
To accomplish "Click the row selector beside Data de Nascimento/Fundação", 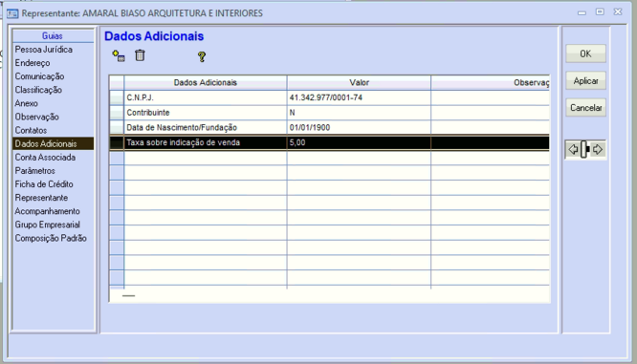I will pyautogui.click(x=117, y=127).
